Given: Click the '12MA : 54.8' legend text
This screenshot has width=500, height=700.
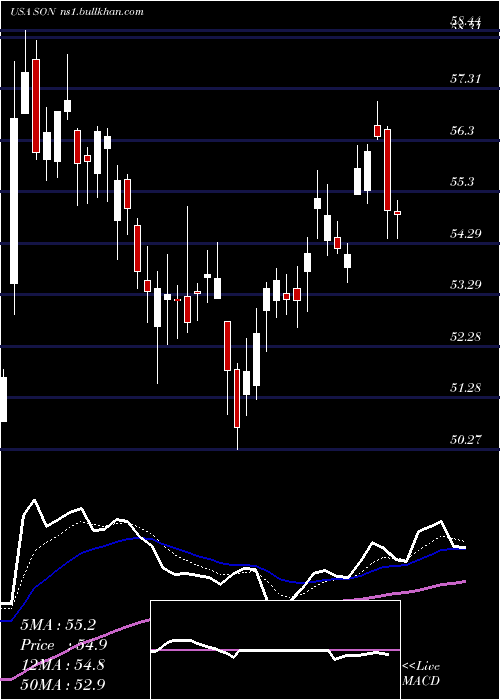Looking at the screenshot, I should coord(62,665).
